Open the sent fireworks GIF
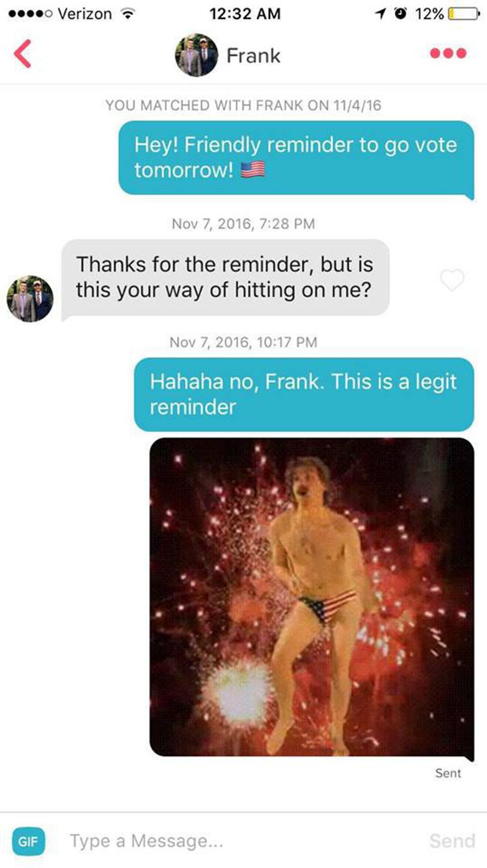The width and height of the screenshot is (487, 868). [x=312, y=597]
